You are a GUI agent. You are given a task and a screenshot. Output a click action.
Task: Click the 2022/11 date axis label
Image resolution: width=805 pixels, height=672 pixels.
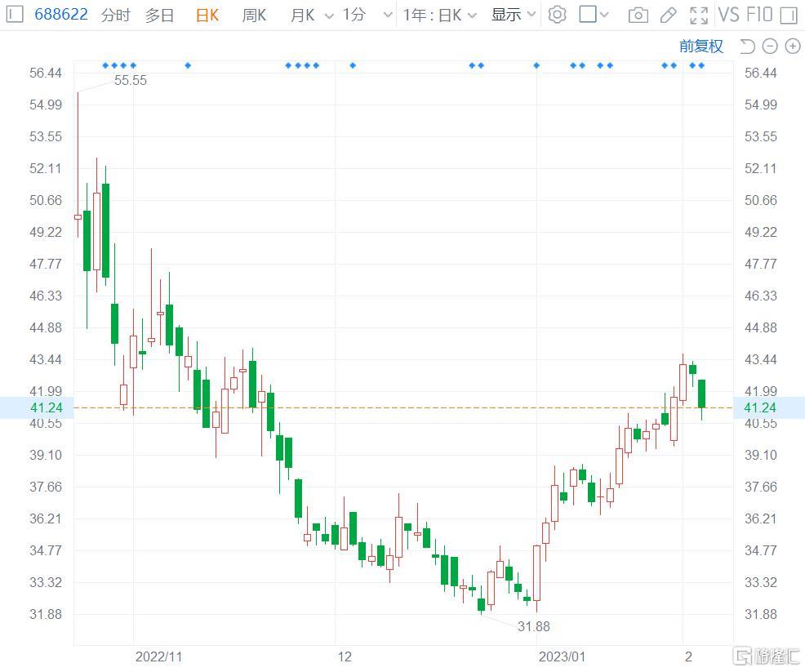(x=158, y=656)
